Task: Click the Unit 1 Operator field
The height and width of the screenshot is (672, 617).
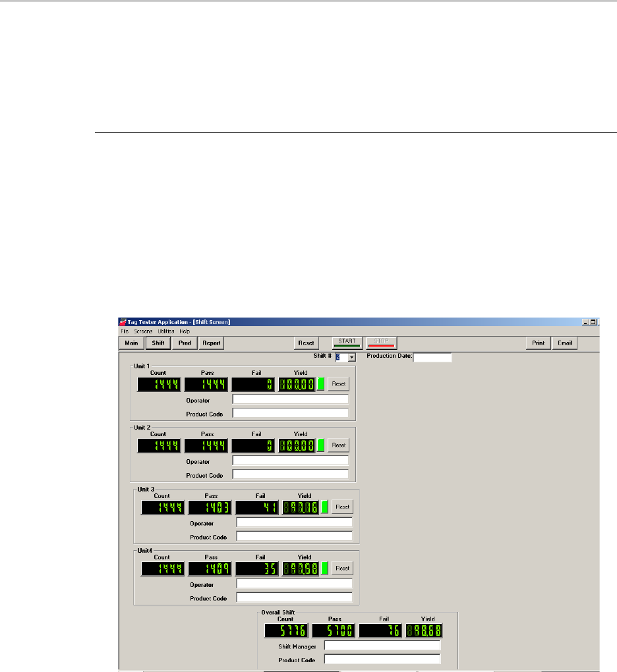Action: coord(291,399)
